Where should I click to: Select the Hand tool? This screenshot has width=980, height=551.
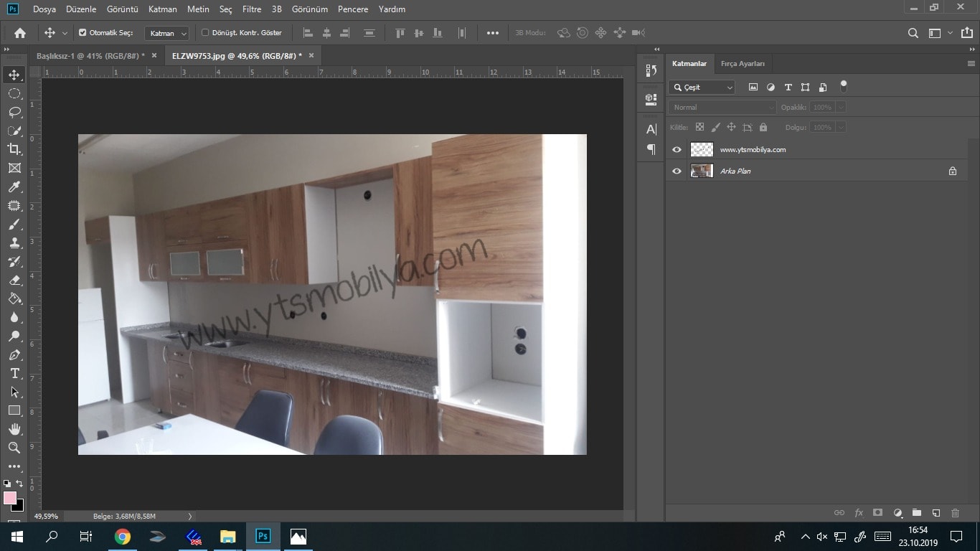[14, 429]
